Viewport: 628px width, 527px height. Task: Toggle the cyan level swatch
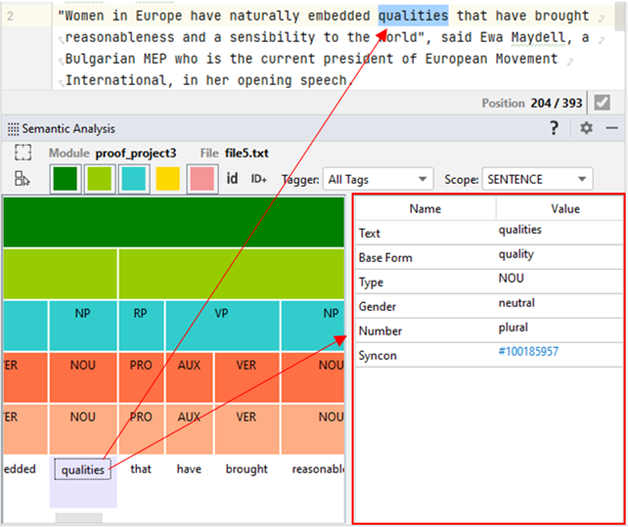[133, 179]
